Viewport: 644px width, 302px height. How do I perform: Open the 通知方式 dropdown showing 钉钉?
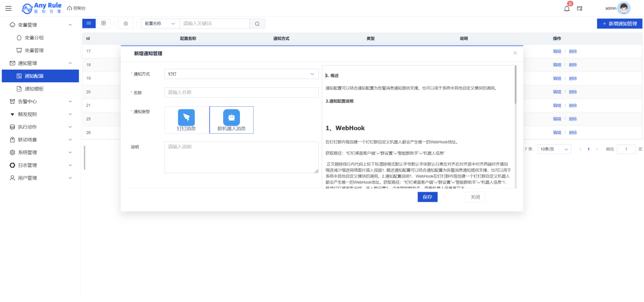pos(241,74)
